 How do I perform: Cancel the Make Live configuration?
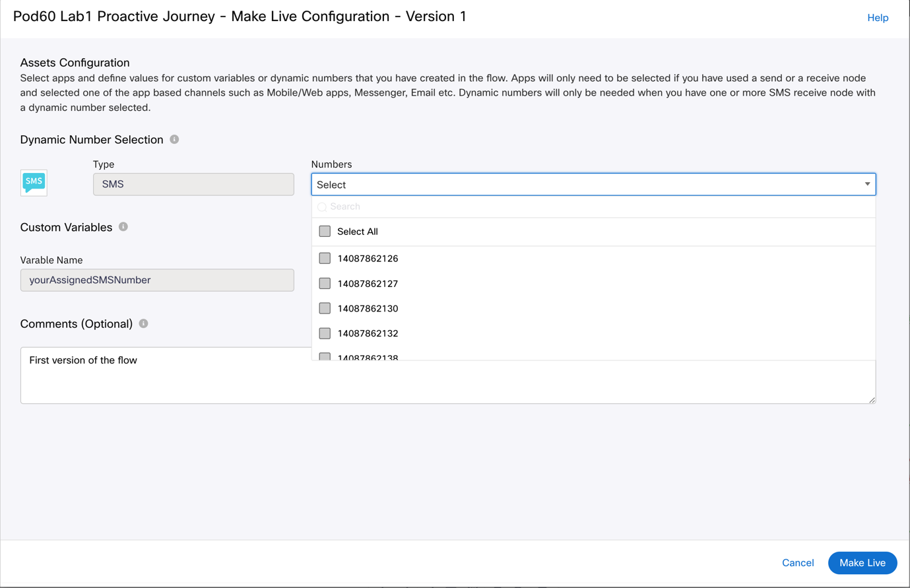(x=798, y=563)
